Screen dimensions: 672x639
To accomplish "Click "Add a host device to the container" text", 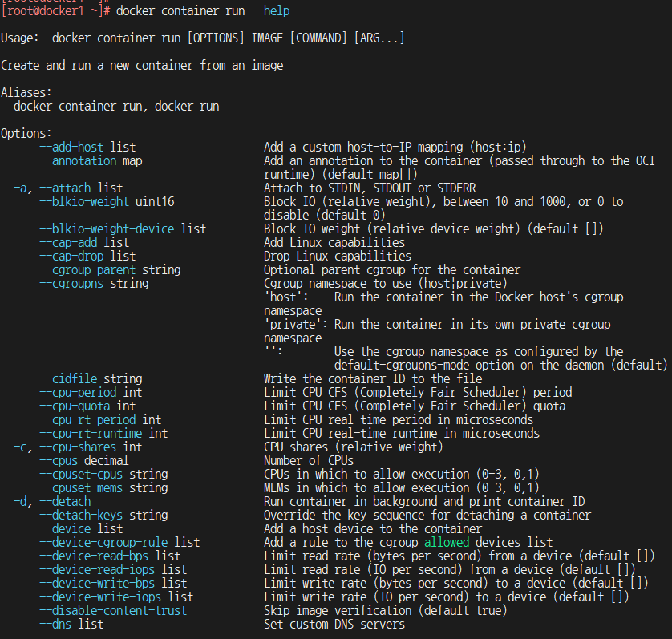I will [x=373, y=529].
